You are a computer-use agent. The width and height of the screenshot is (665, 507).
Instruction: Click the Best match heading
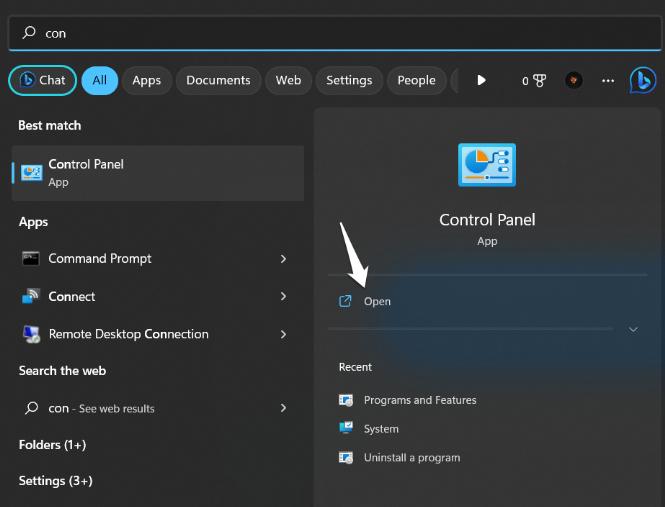50,126
